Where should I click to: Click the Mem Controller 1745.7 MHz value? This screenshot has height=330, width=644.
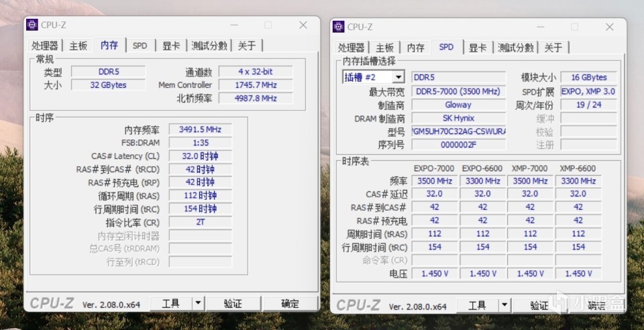tap(256, 85)
